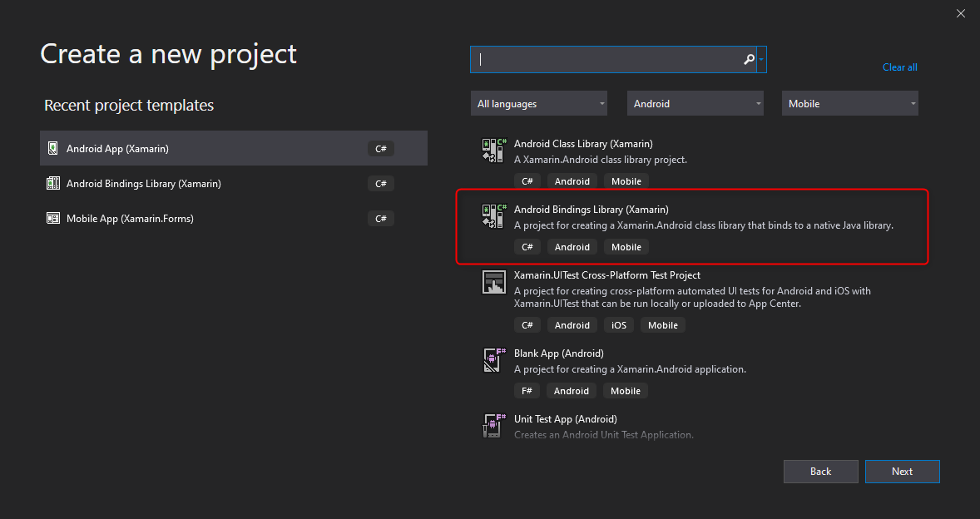
Task: Click the Xamarin.UITest project template icon
Action: point(494,282)
